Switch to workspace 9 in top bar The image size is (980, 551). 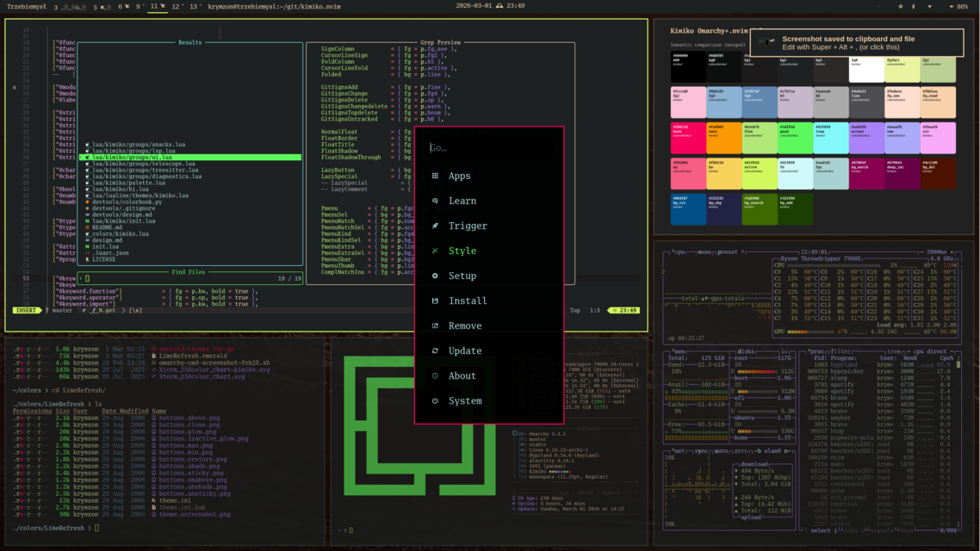(x=140, y=6)
